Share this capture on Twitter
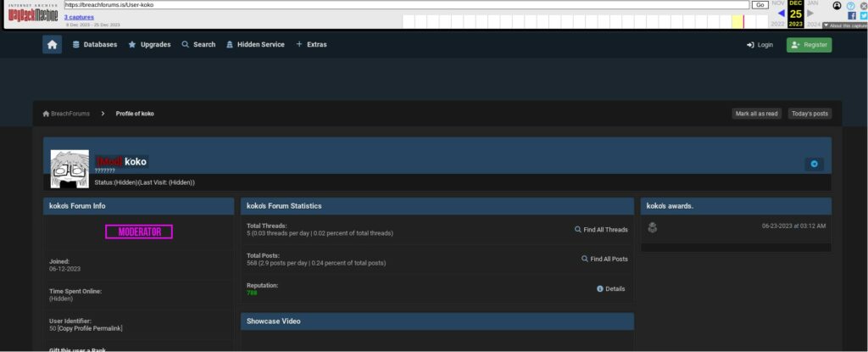The image size is (868, 352). (x=863, y=15)
